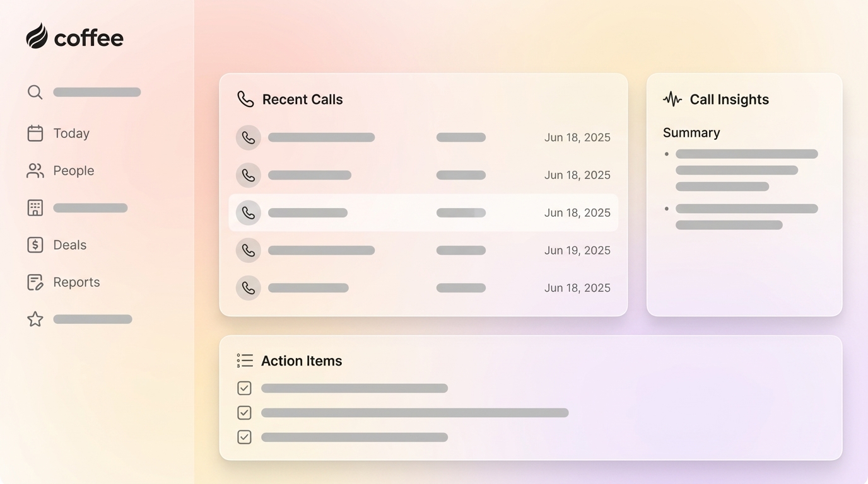868x484 pixels.
Task: Open the Deals page
Action: click(x=70, y=245)
